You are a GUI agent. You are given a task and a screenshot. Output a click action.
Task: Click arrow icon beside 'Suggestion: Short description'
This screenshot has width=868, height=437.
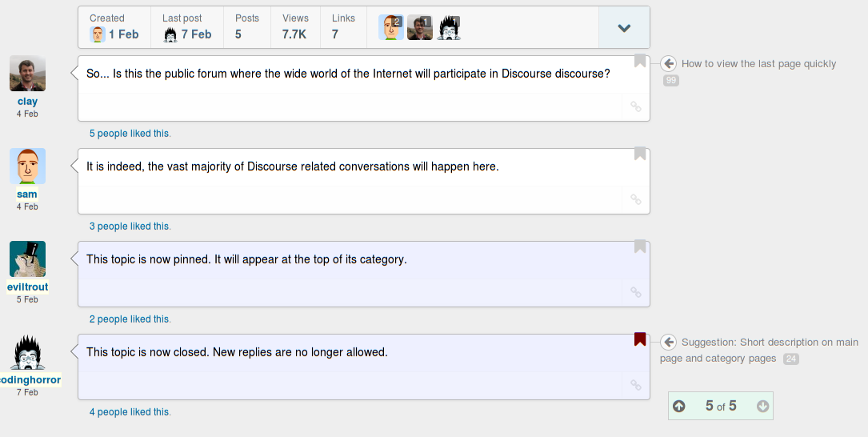pos(668,343)
